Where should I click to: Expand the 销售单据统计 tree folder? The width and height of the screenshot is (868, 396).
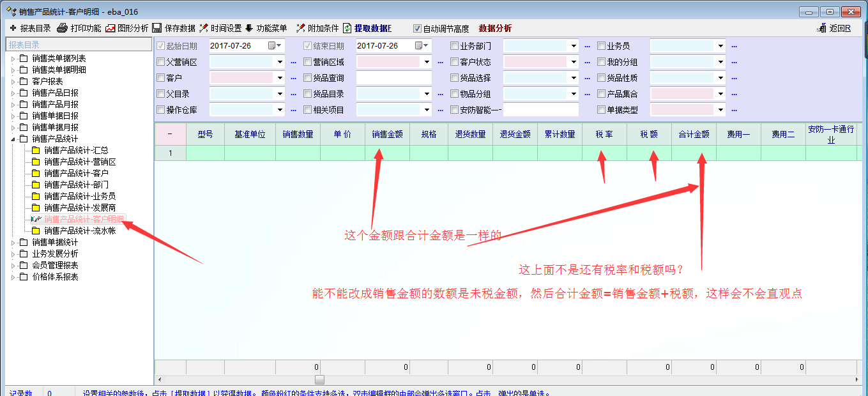(13, 242)
